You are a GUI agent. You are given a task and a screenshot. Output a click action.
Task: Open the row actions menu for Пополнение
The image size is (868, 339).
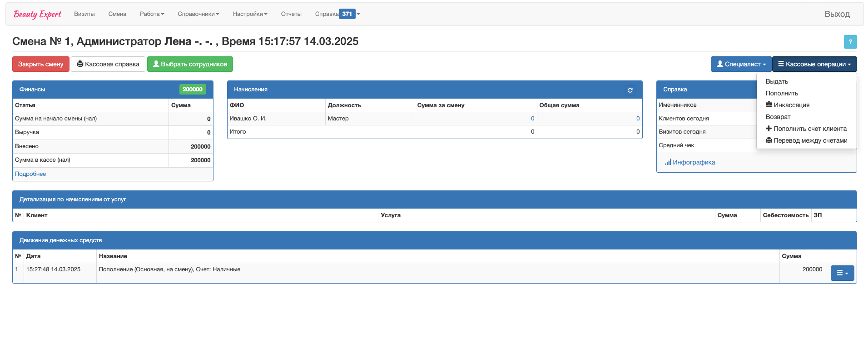(842, 273)
